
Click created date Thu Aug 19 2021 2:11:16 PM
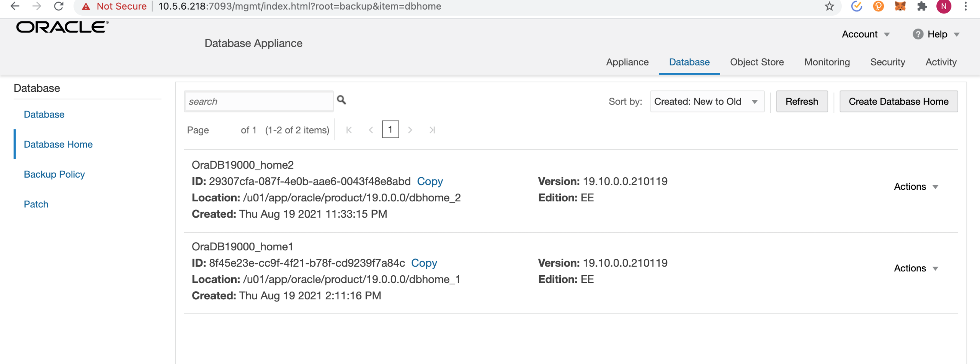(x=310, y=295)
